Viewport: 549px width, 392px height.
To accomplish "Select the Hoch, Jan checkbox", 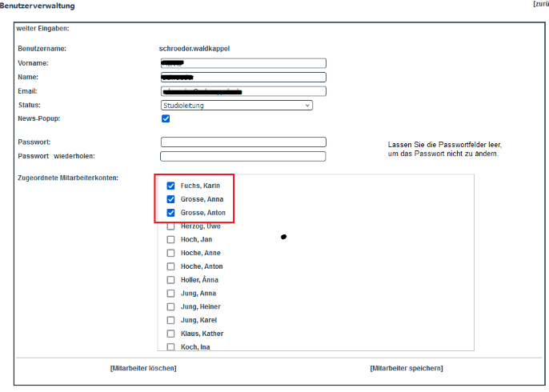I will point(170,239).
